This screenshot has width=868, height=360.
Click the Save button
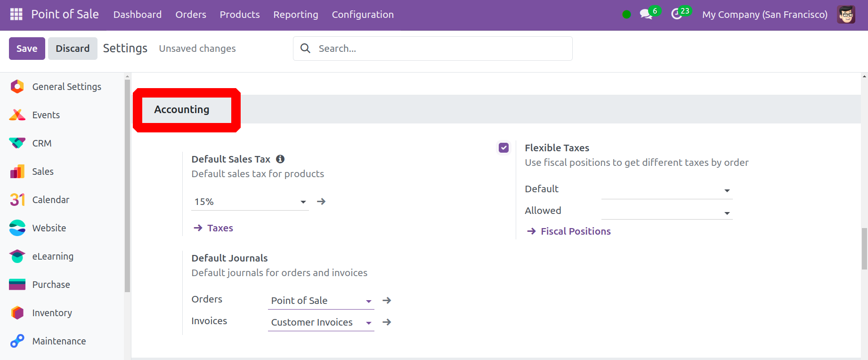point(27,49)
